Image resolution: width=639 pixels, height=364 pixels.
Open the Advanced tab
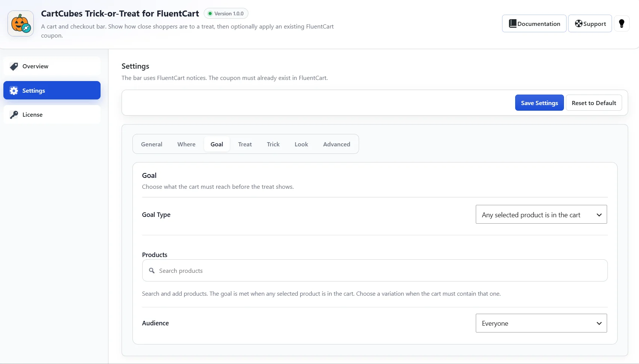pos(337,144)
